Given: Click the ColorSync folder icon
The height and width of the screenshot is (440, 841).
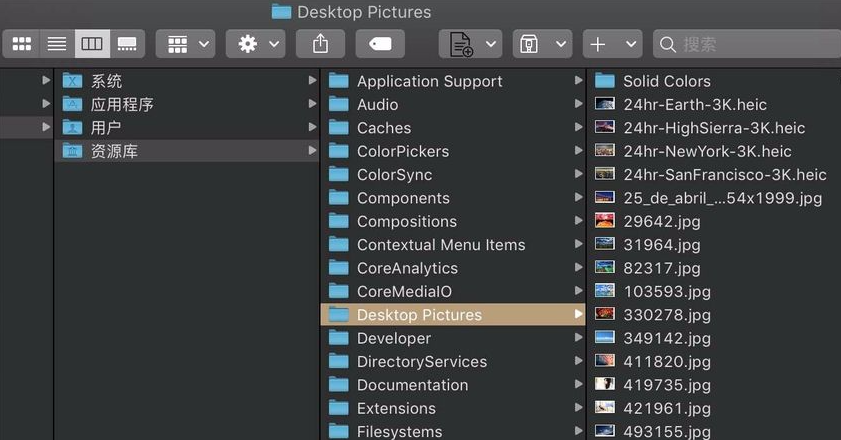Looking at the screenshot, I should click(x=338, y=174).
